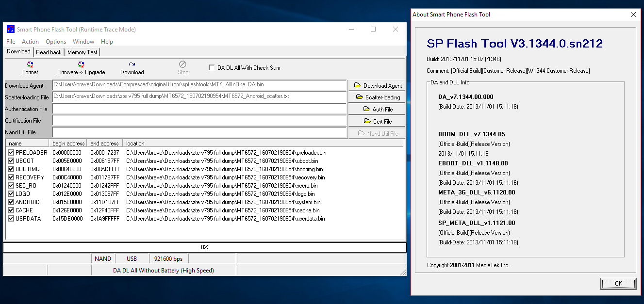Click the system.bin file location
The width and height of the screenshot is (644, 304).
coord(223,202)
